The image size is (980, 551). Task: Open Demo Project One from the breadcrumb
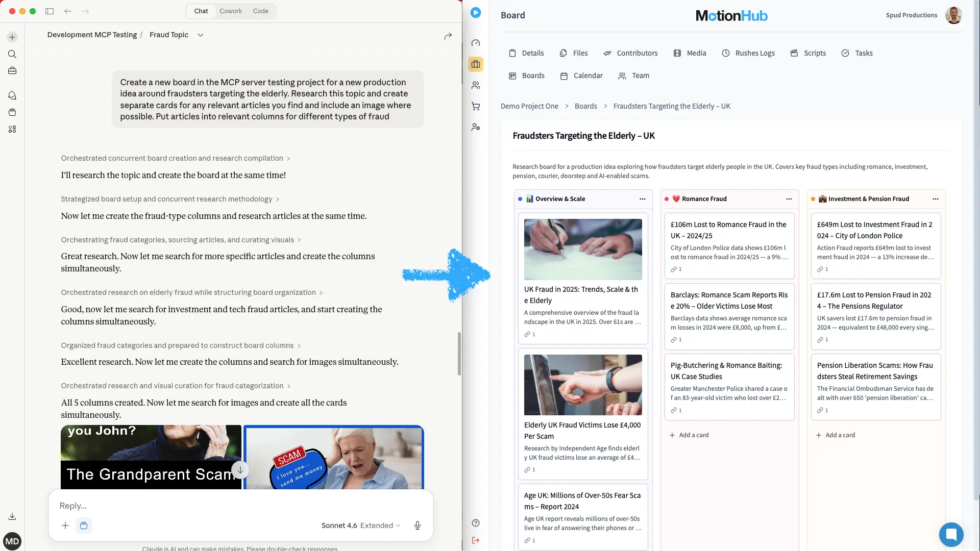click(529, 106)
